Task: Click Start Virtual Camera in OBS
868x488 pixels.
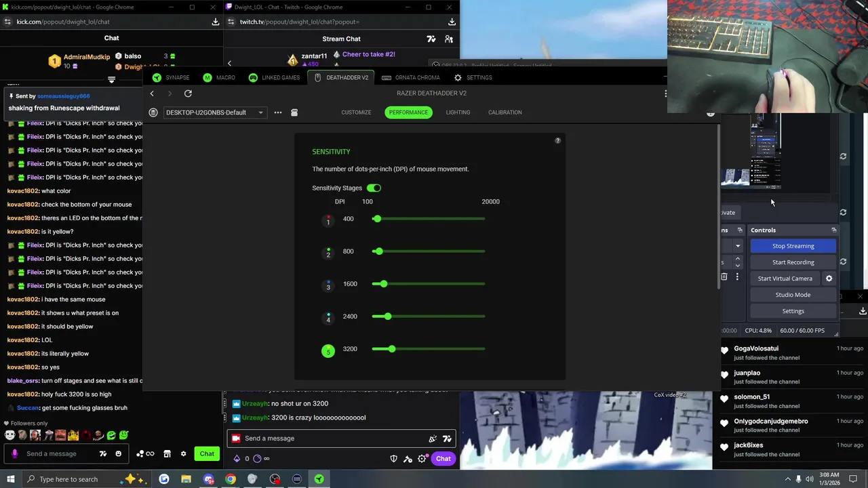Action: 785,279
